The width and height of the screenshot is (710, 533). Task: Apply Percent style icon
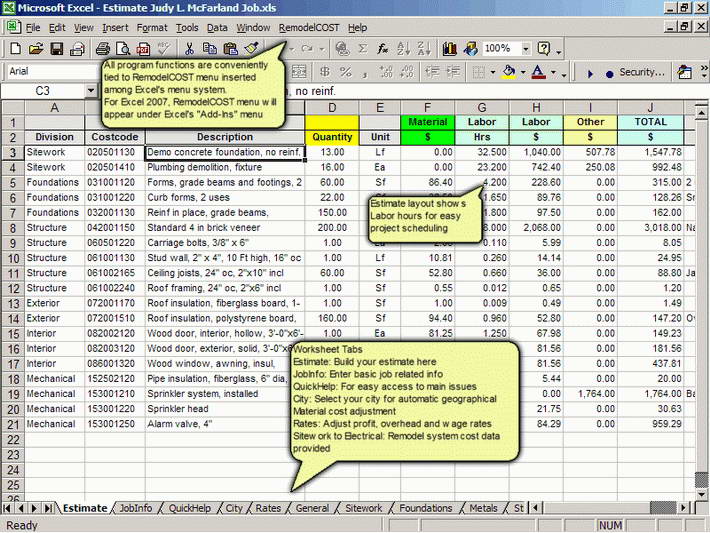345,72
